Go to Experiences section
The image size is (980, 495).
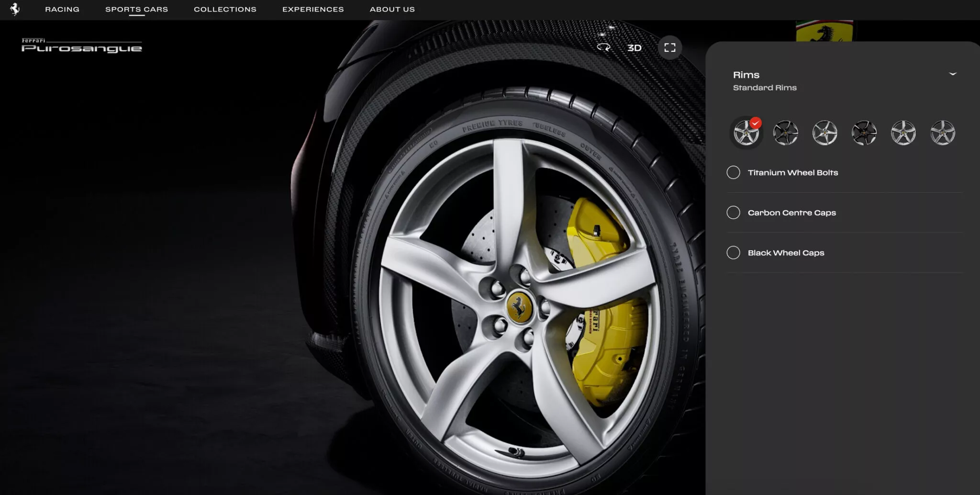pyautogui.click(x=313, y=9)
